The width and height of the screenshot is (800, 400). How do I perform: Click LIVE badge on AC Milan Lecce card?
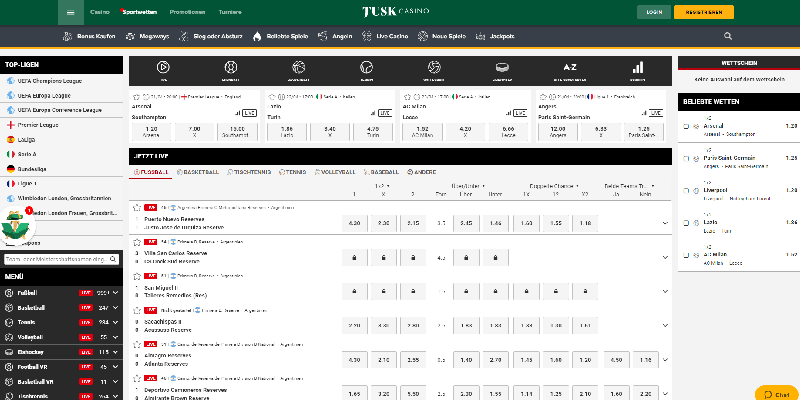click(520, 113)
